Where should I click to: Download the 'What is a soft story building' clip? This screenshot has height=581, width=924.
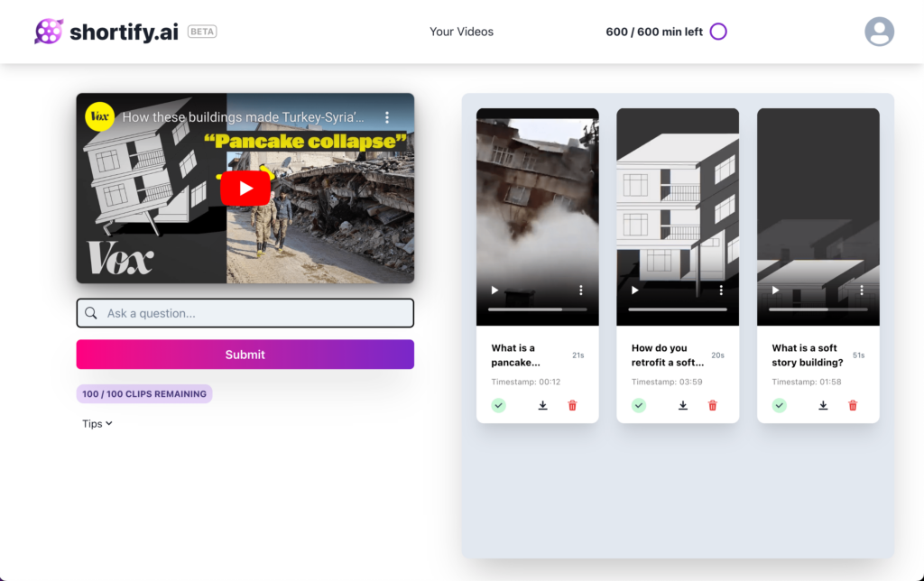pos(823,406)
